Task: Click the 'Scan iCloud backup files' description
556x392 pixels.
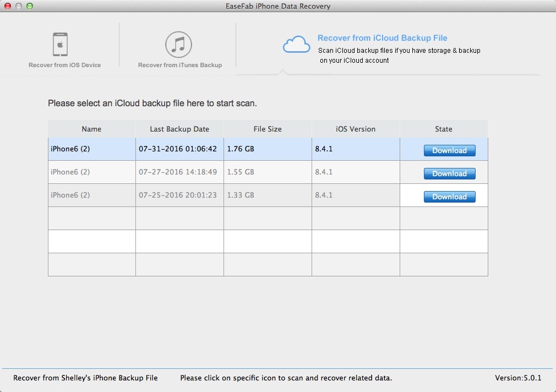Action: (399, 56)
